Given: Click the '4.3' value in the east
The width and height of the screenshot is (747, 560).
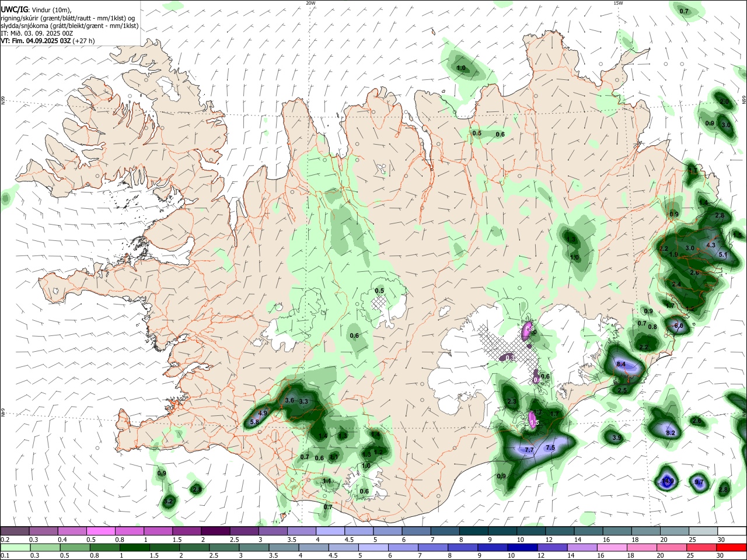Looking at the screenshot, I should coord(710,246).
